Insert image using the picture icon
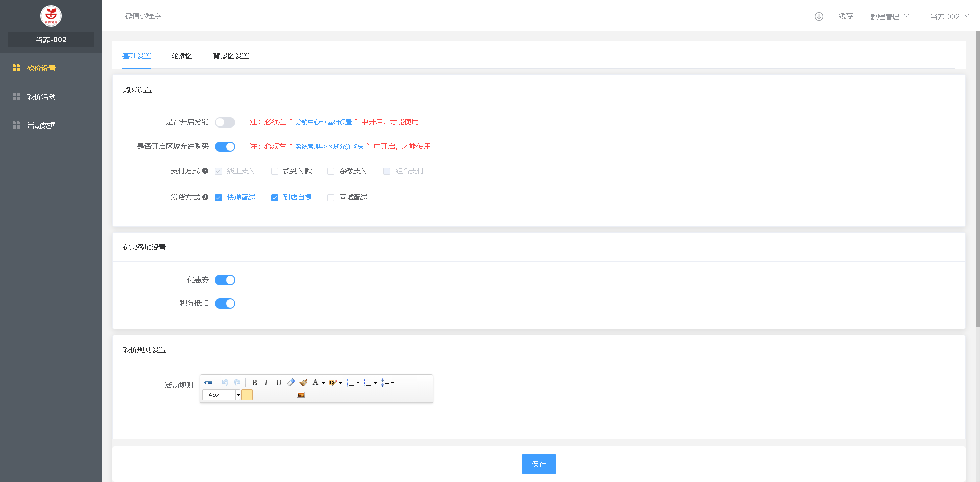Image resolution: width=980 pixels, height=482 pixels. point(301,395)
